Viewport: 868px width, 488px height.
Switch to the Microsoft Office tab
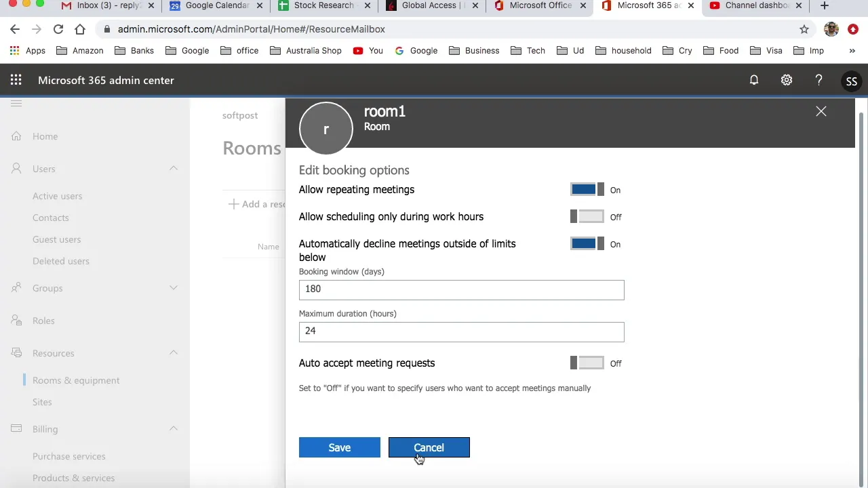(x=540, y=6)
